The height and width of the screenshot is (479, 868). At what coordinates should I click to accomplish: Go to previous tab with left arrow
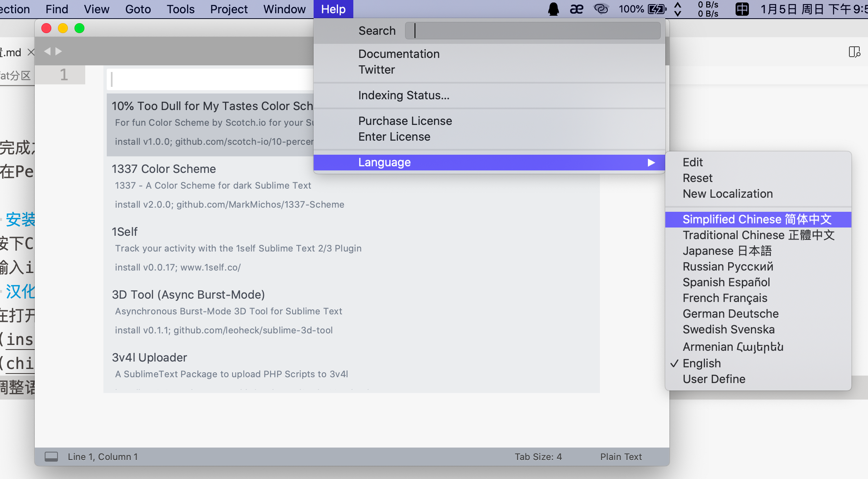[x=47, y=51]
